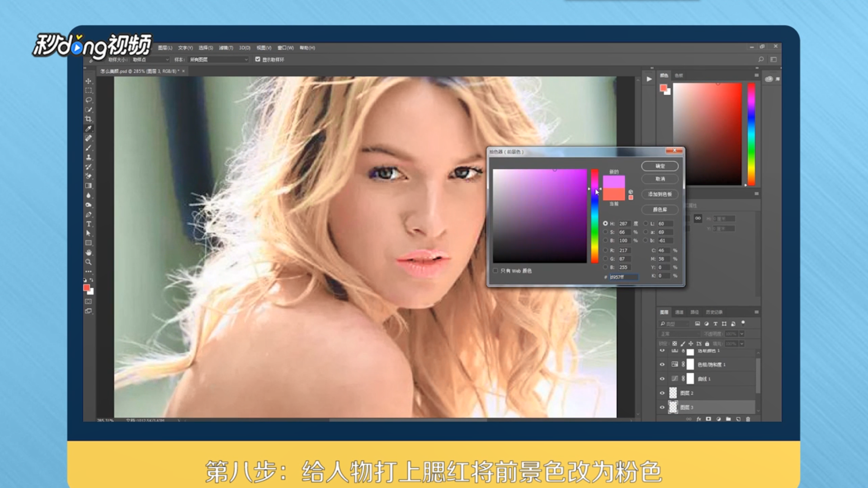The image size is (868, 488).
Task: Click the 添加到色板 button
Action: (x=660, y=194)
